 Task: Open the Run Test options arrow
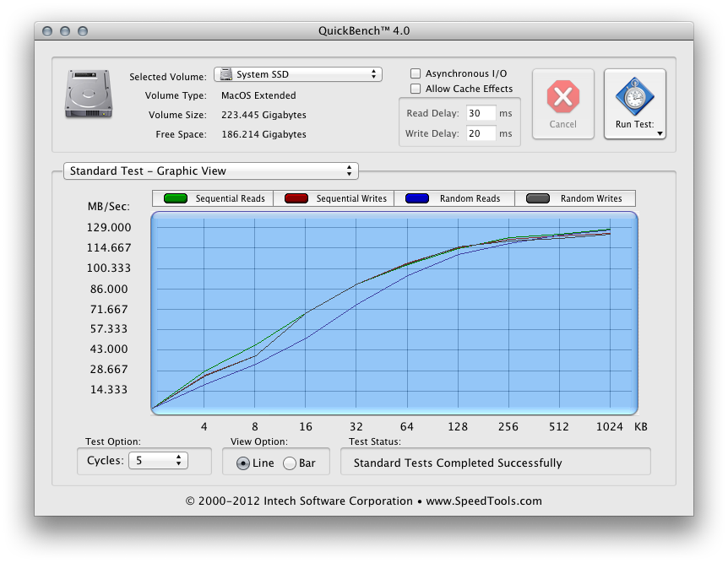(660, 133)
